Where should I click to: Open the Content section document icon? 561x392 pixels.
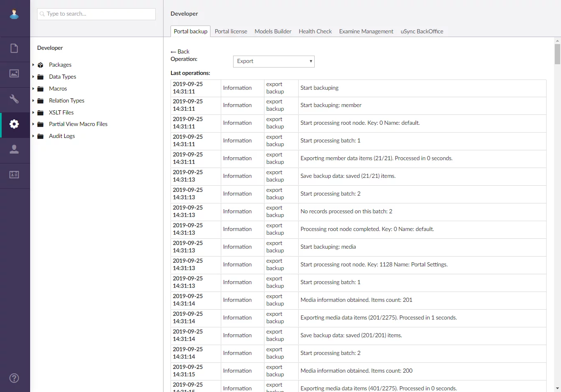pyautogui.click(x=14, y=49)
